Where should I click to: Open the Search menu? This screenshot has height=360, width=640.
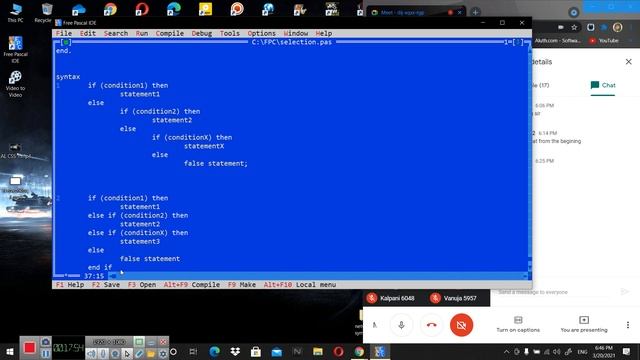tap(116, 33)
